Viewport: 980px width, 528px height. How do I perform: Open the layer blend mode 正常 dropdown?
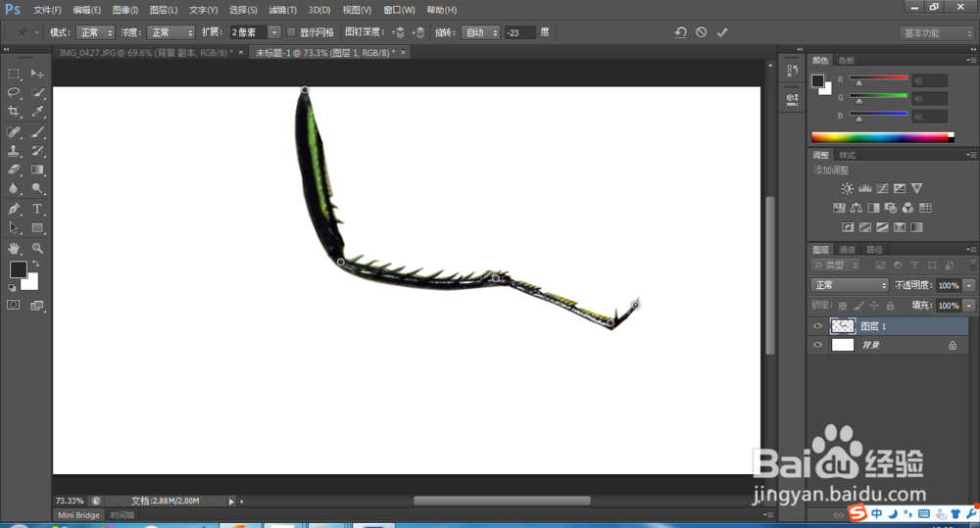850,285
